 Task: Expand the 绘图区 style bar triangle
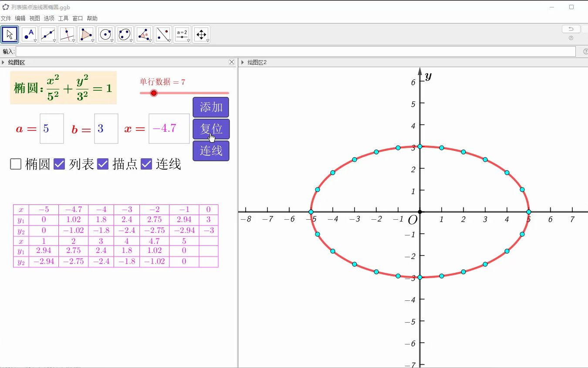pos(3,62)
